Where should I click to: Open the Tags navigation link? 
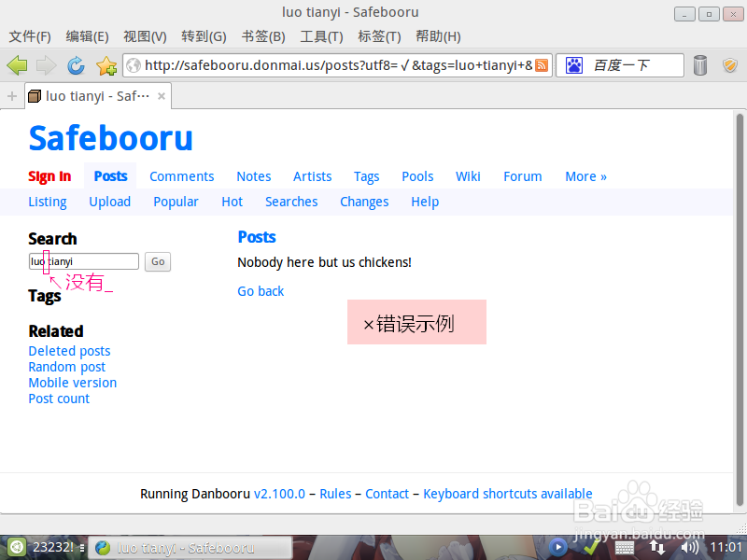pyautogui.click(x=366, y=177)
